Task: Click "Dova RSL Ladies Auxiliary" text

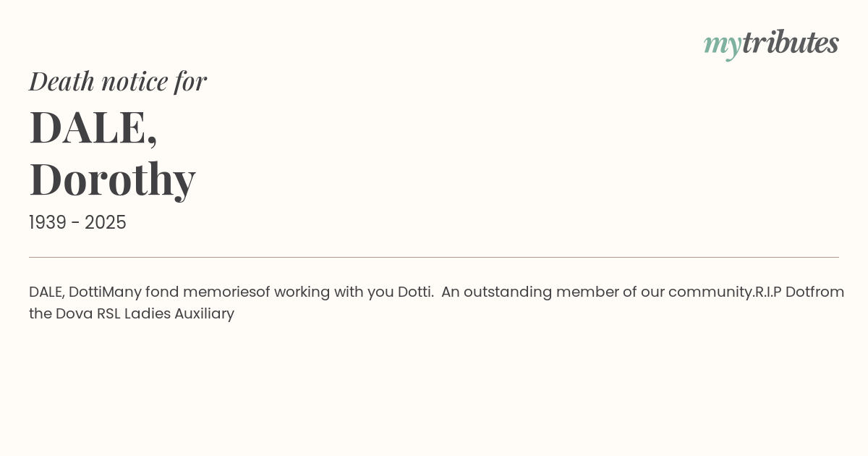Action: (145, 314)
